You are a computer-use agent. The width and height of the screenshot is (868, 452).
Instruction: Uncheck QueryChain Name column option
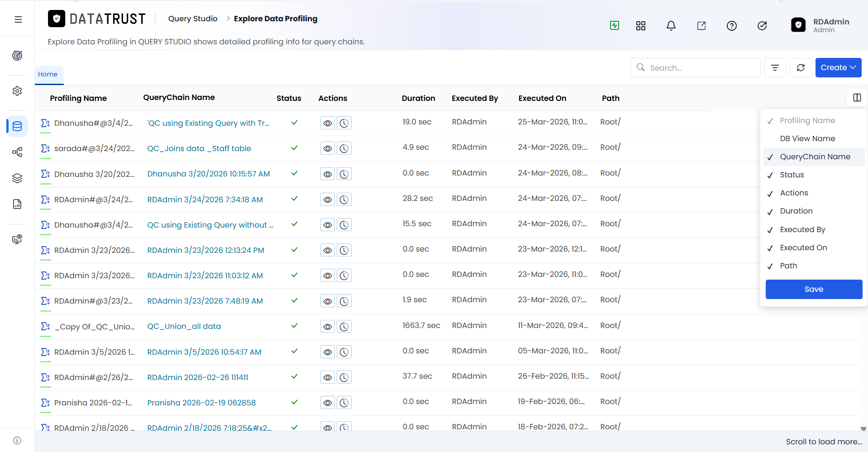tap(814, 157)
